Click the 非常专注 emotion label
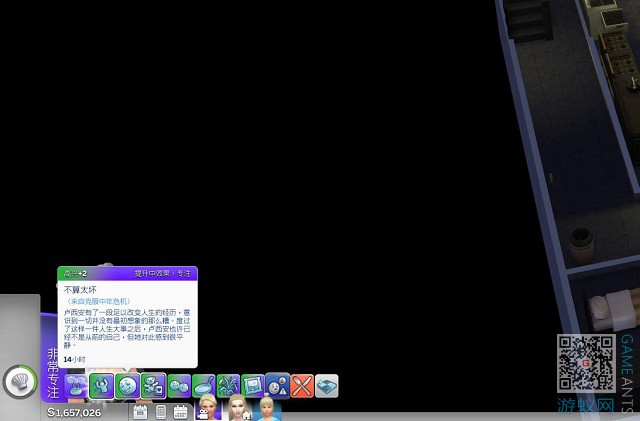Viewport: 640px width, 421px height. pyautogui.click(x=53, y=373)
